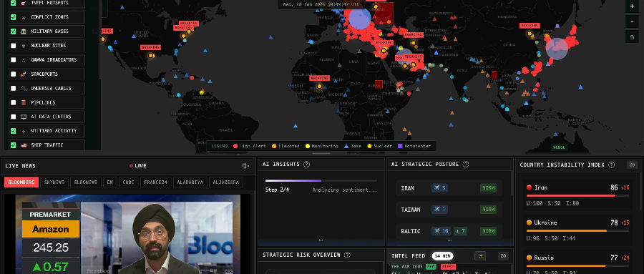
Task: Open AI Strategic Posture help icon
Action: 465,165
